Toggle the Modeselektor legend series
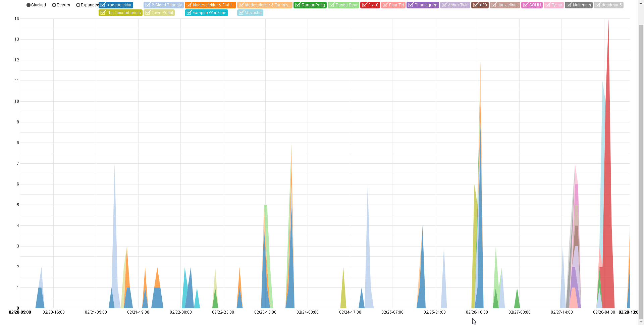The image size is (644, 325). (x=116, y=5)
